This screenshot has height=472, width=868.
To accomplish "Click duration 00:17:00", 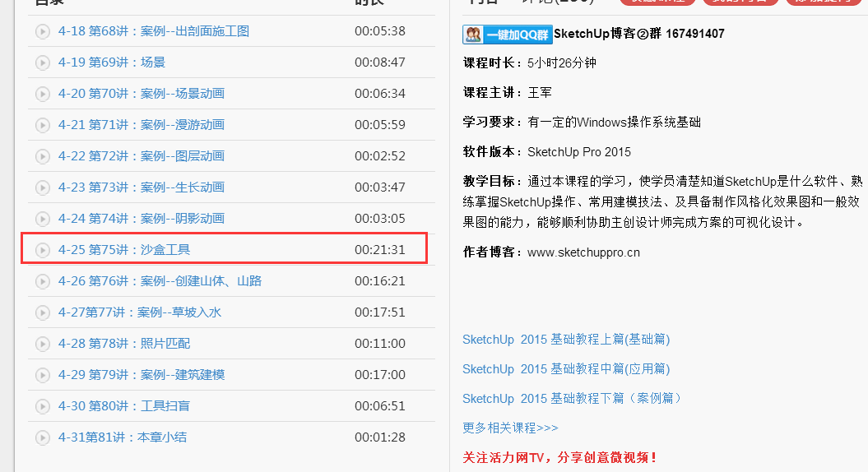I will point(380,375).
